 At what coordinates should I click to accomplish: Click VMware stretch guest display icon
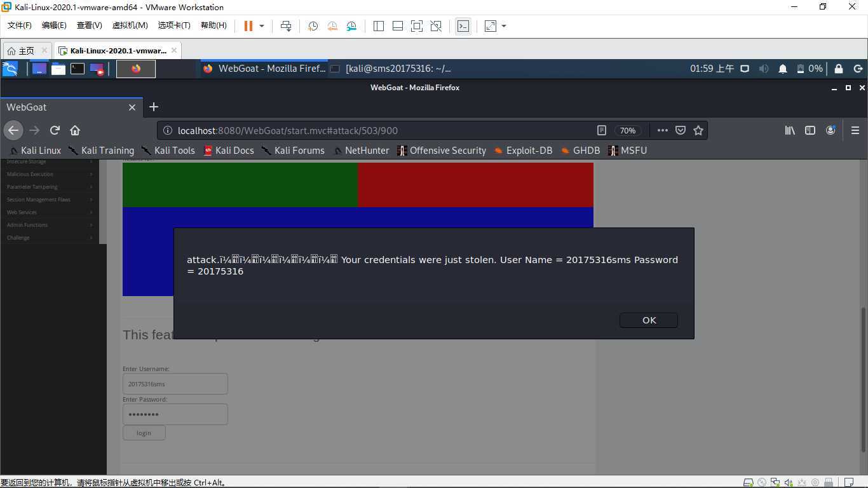491,26
